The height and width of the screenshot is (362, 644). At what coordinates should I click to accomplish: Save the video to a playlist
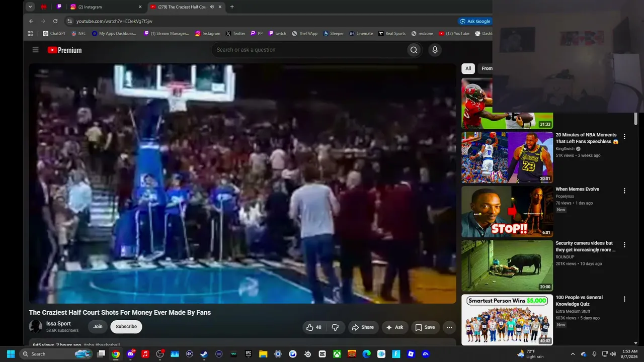pyautogui.click(x=425, y=327)
